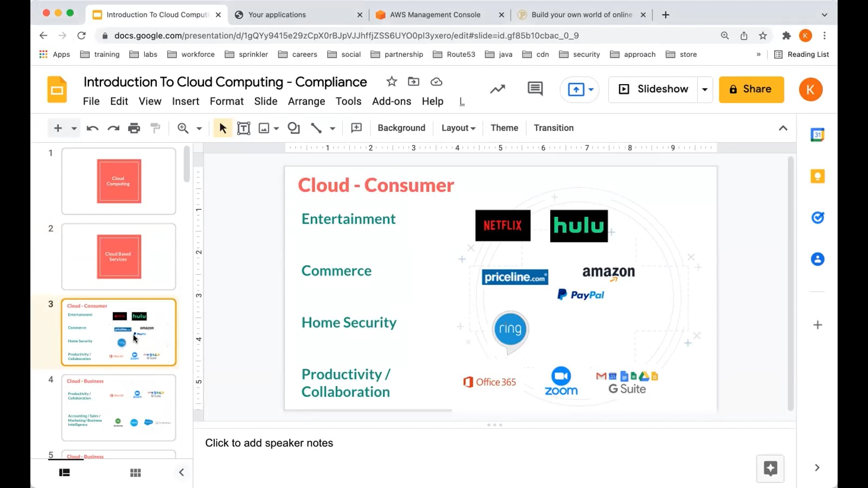This screenshot has width=868, height=488.
Task: Open Contacts side panel icon
Action: tap(818, 259)
